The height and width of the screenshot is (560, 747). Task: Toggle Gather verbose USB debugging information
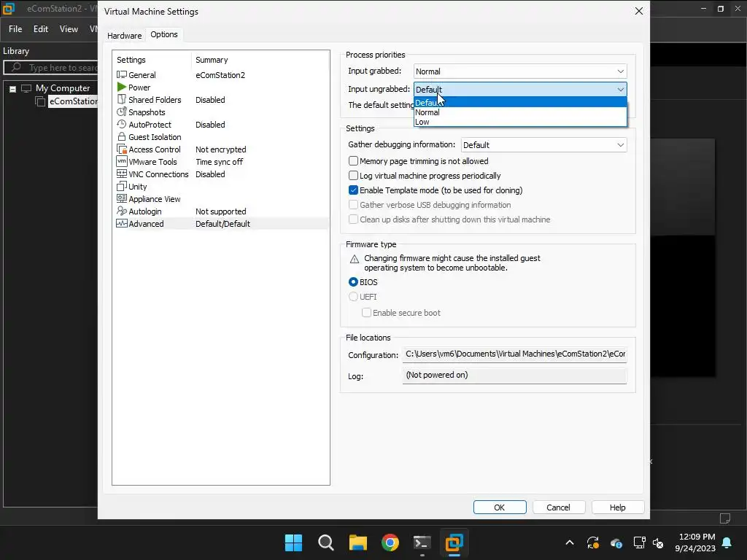click(354, 205)
